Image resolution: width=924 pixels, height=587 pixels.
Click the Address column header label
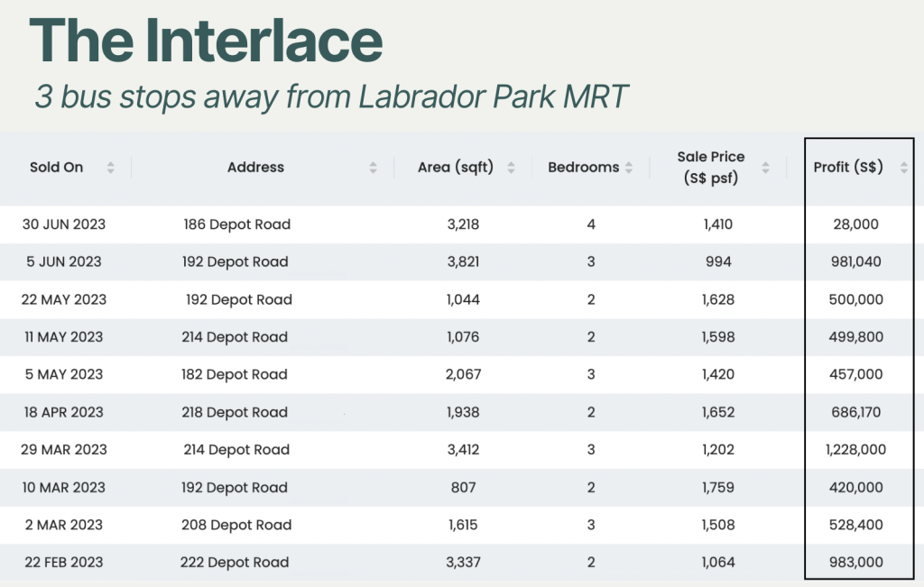pyautogui.click(x=255, y=167)
